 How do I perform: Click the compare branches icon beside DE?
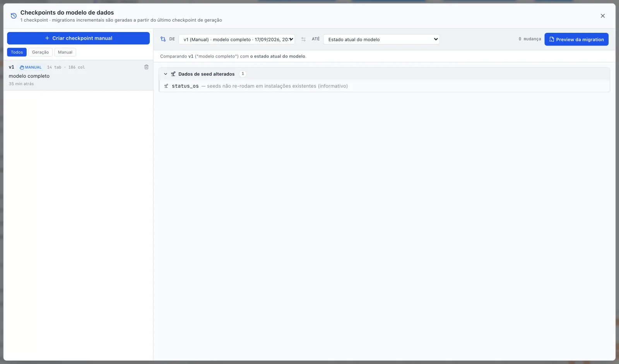click(163, 39)
